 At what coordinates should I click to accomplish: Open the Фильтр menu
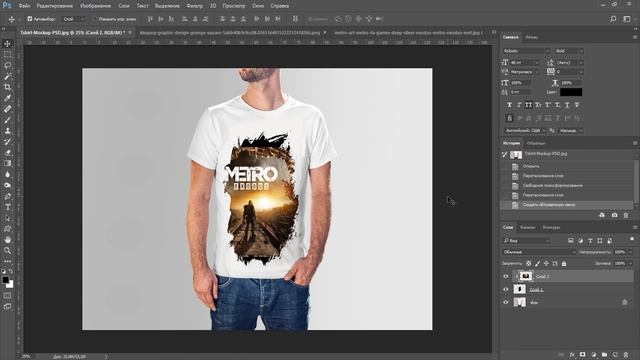(195, 6)
